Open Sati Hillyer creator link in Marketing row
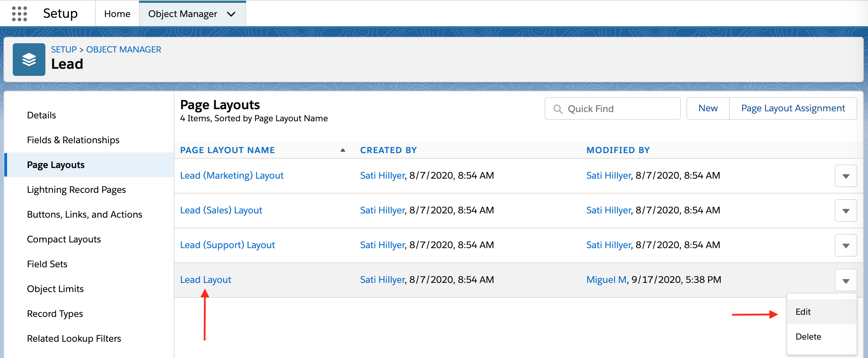Screen dimensions: 868x358 point(383,175)
